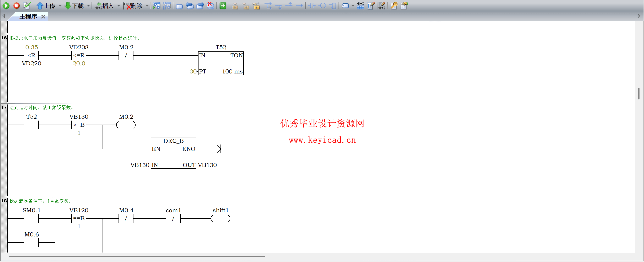Go to previous bookmark icon
Image resolution: width=644 pixels, height=262 pixels.
pos(190,5)
